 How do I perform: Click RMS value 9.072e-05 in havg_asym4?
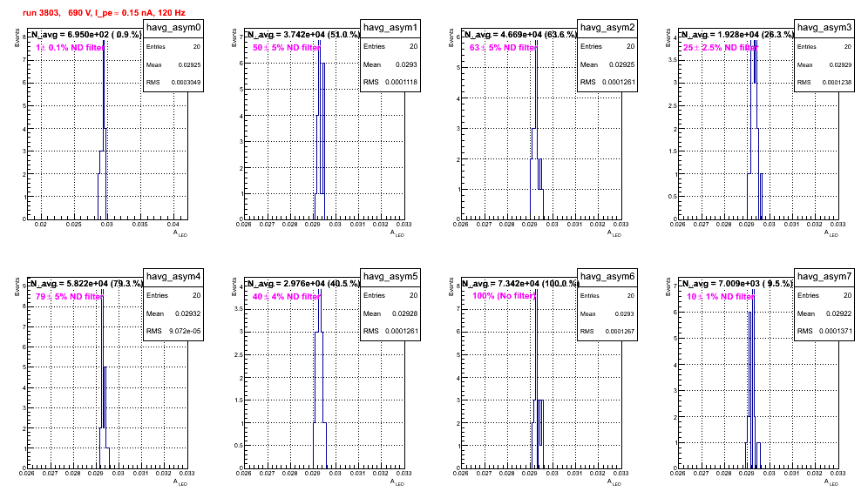(186, 332)
